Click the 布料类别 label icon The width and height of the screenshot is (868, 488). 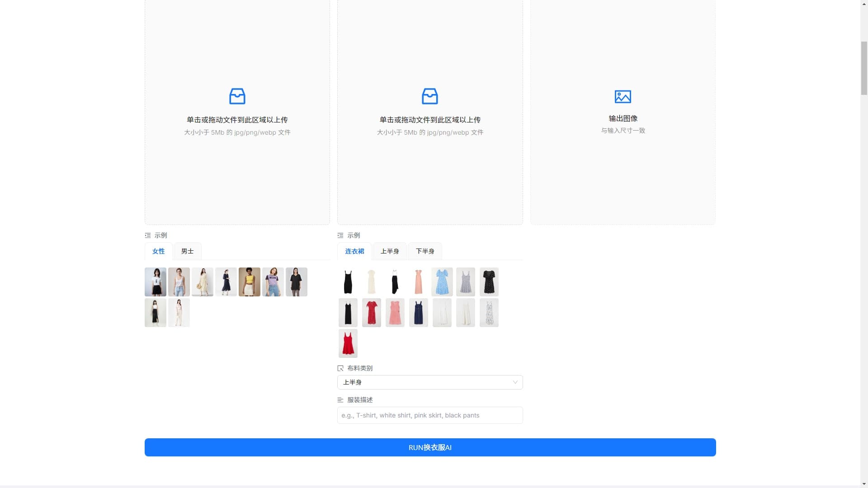pyautogui.click(x=340, y=368)
